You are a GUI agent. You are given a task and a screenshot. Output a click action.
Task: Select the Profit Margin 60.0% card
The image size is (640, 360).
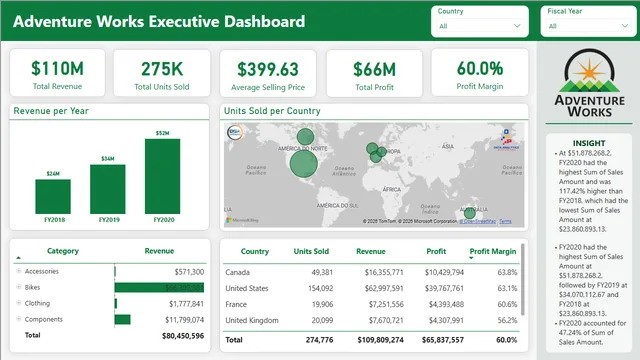click(480, 73)
